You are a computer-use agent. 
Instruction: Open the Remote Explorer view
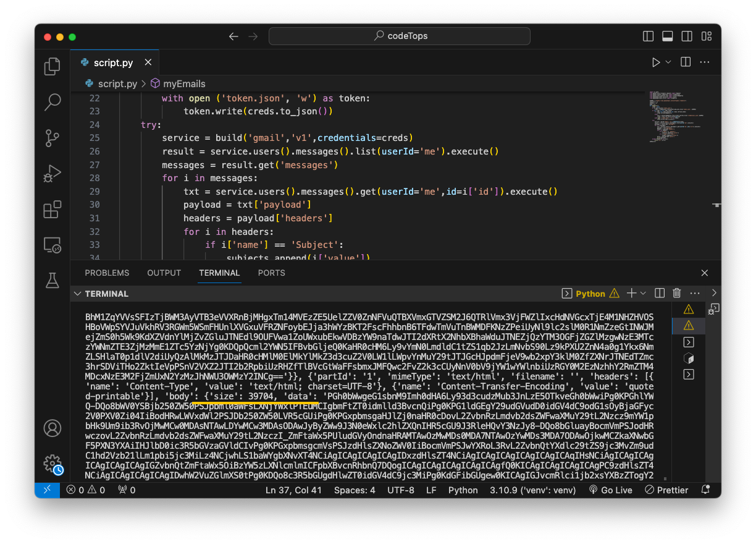[52, 245]
